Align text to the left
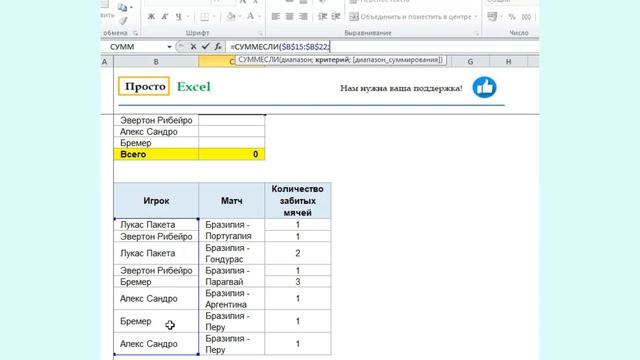The width and height of the screenshot is (640, 360). click(276, 17)
